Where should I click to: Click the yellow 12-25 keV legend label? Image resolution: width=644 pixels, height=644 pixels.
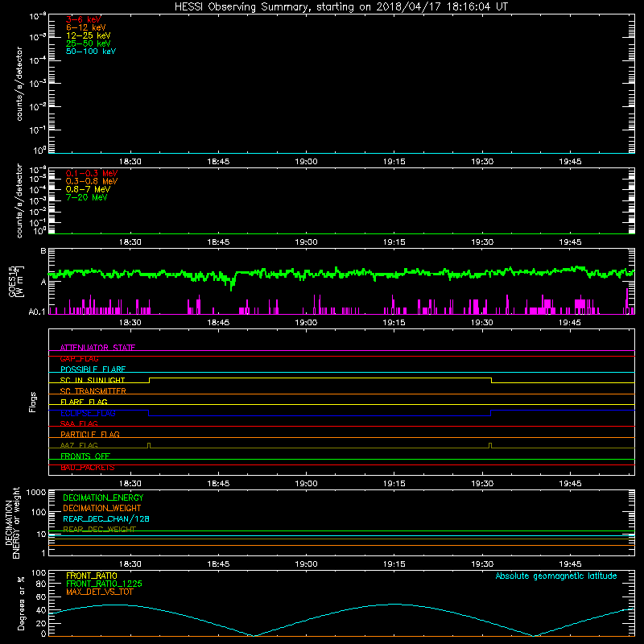[x=89, y=35]
